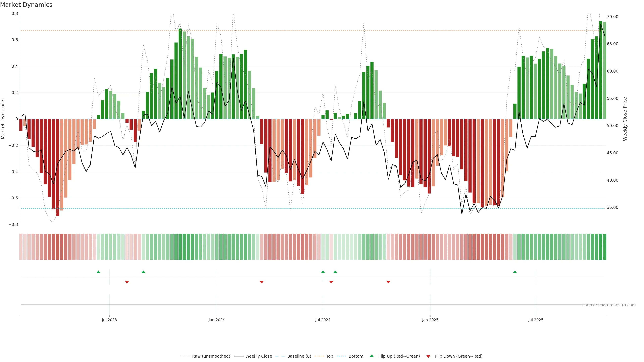Image resolution: width=644 pixels, height=362 pixels.
Task: Click the green triangle icon in the legend
Action: click(x=372, y=356)
